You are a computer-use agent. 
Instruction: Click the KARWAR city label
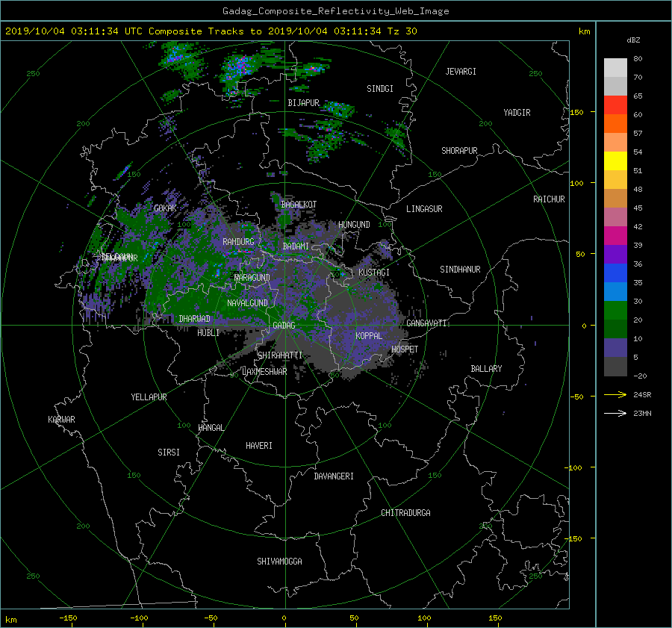(61, 420)
